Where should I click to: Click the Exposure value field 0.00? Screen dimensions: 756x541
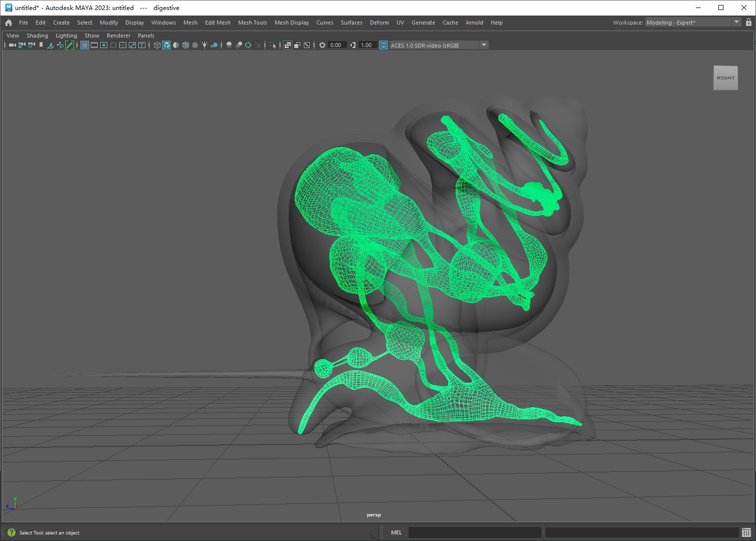pos(337,45)
